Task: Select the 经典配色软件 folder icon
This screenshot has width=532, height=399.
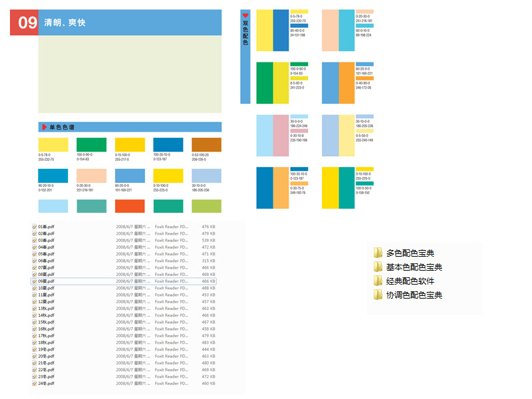Action: point(378,281)
